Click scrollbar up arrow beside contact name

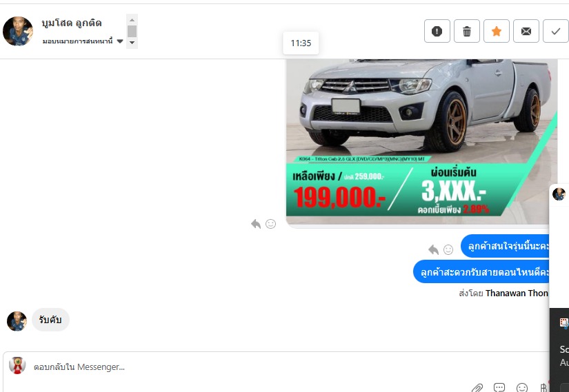coord(132,20)
